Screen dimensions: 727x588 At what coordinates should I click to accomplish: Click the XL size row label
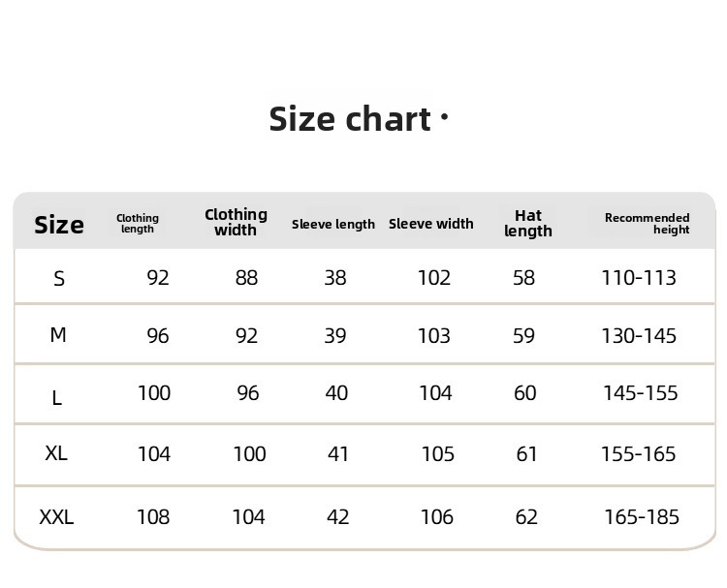(x=56, y=453)
